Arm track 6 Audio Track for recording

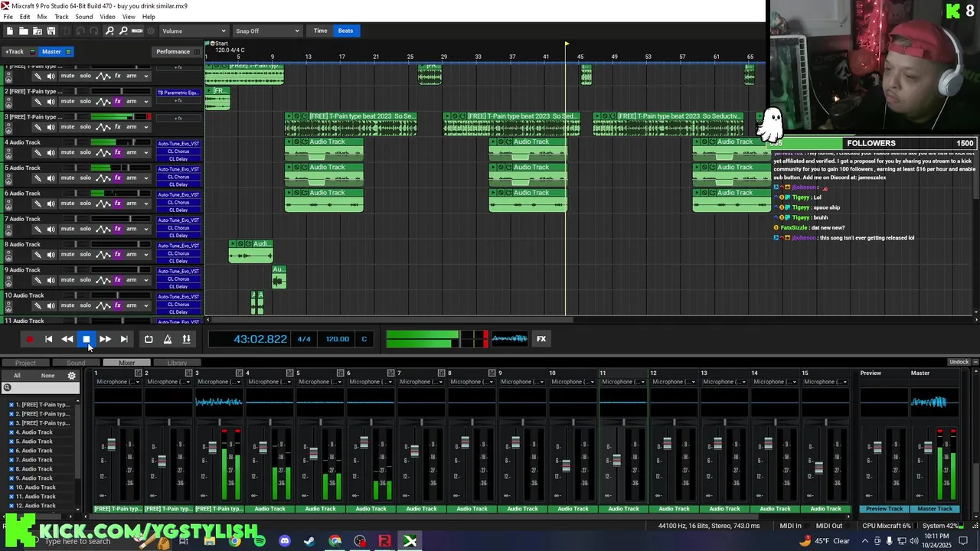[x=132, y=203]
